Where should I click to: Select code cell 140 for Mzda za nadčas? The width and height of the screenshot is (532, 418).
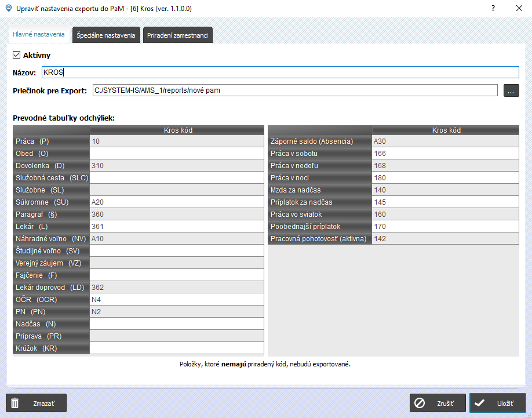tap(446, 190)
